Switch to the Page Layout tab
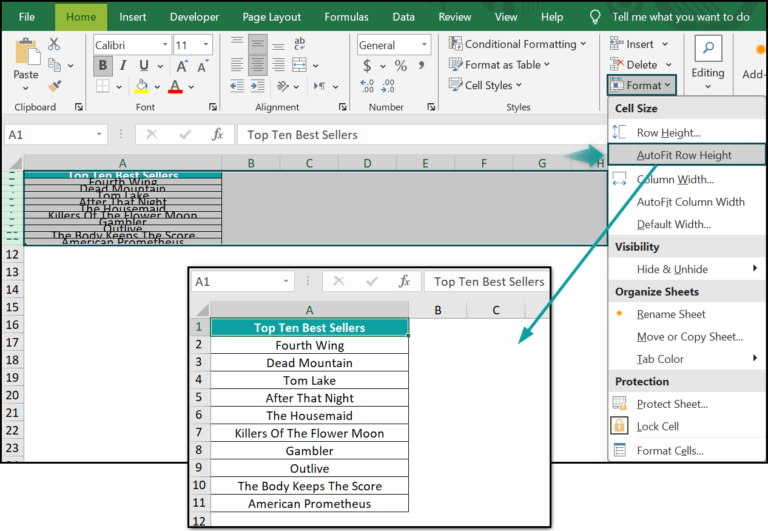Image resolution: width=768 pixels, height=531 pixels. (x=271, y=17)
